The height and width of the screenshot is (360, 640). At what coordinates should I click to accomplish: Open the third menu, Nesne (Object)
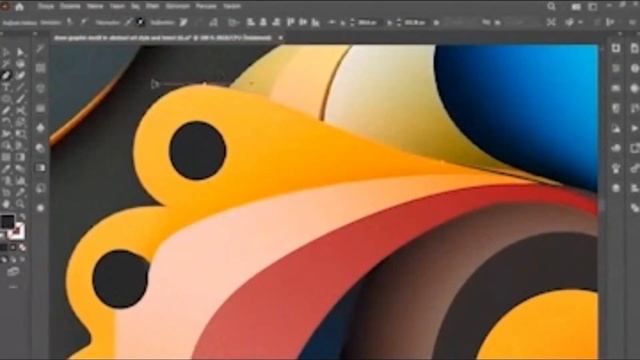(95, 7)
